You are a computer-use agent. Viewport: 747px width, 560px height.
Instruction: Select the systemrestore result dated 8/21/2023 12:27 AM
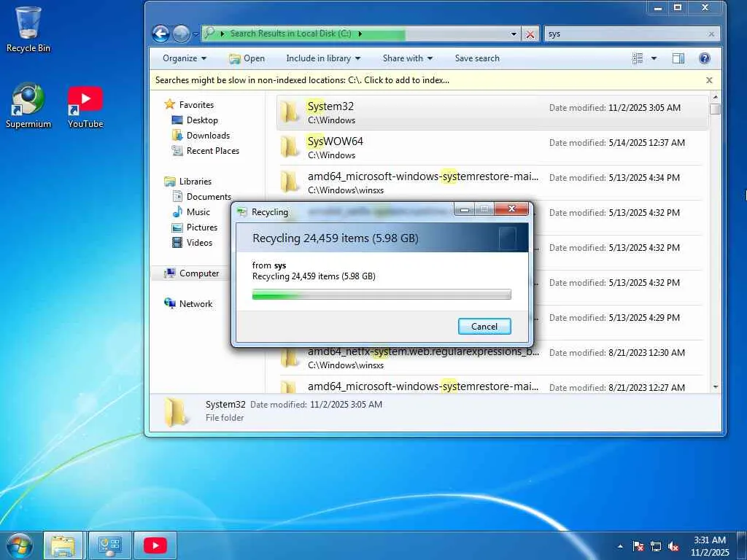(x=492, y=386)
